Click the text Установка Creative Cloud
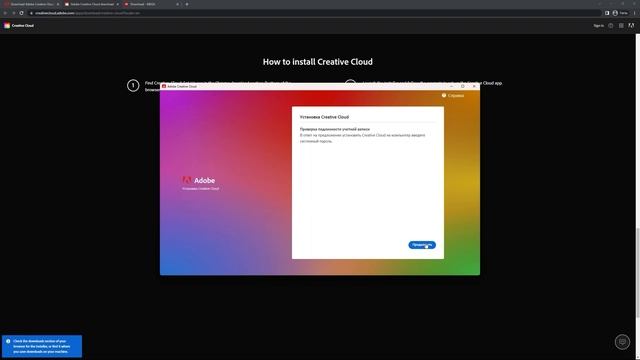Viewport: 640px width, 360px height. coord(324,117)
